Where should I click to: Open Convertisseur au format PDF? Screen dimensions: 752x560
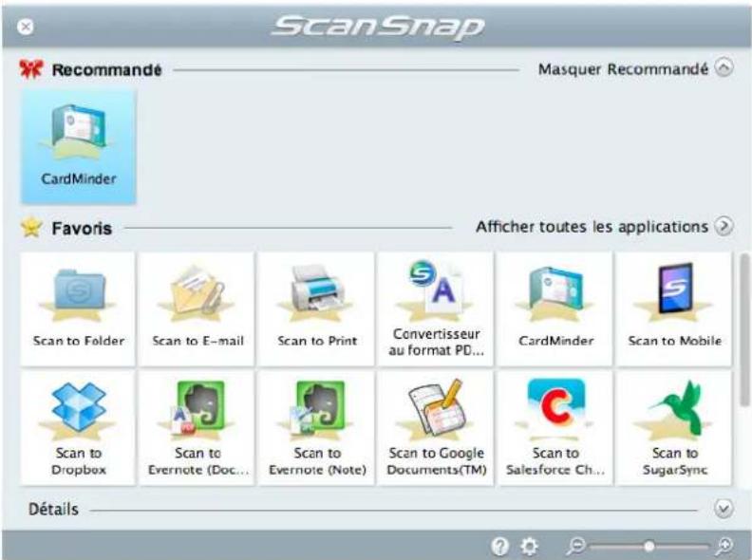tap(436, 308)
